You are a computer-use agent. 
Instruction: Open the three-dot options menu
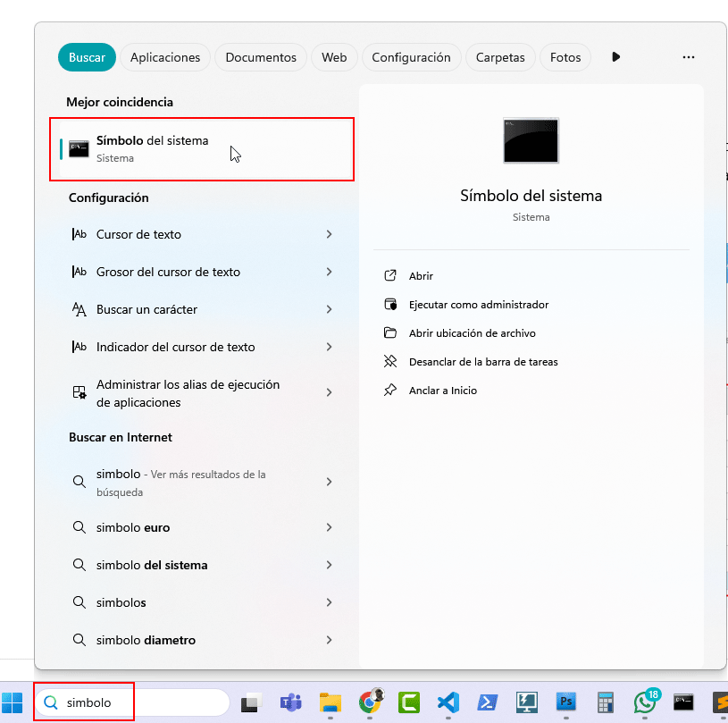tap(688, 57)
